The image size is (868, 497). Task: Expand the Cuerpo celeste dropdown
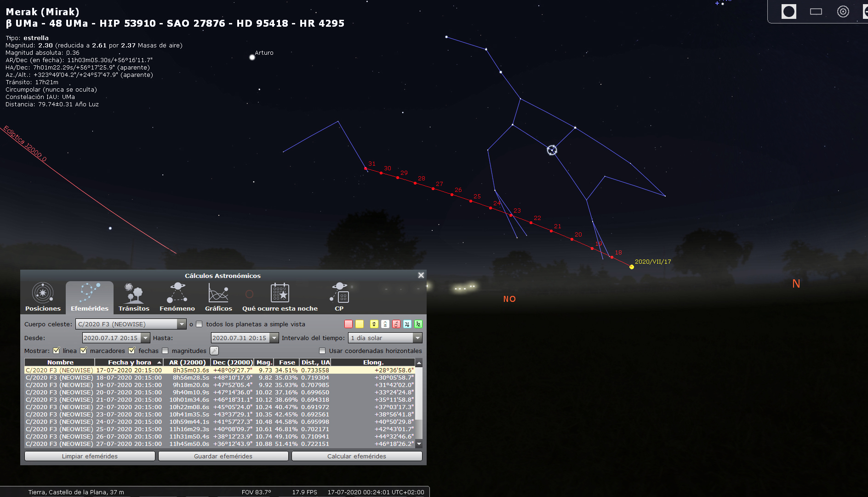tap(182, 324)
